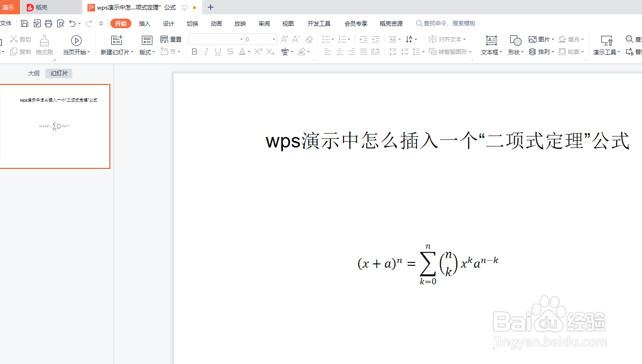Screen dimensions: 642x364
Task: Expand the quick access toolbar customize arrow
Action: (x=101, y=23)
